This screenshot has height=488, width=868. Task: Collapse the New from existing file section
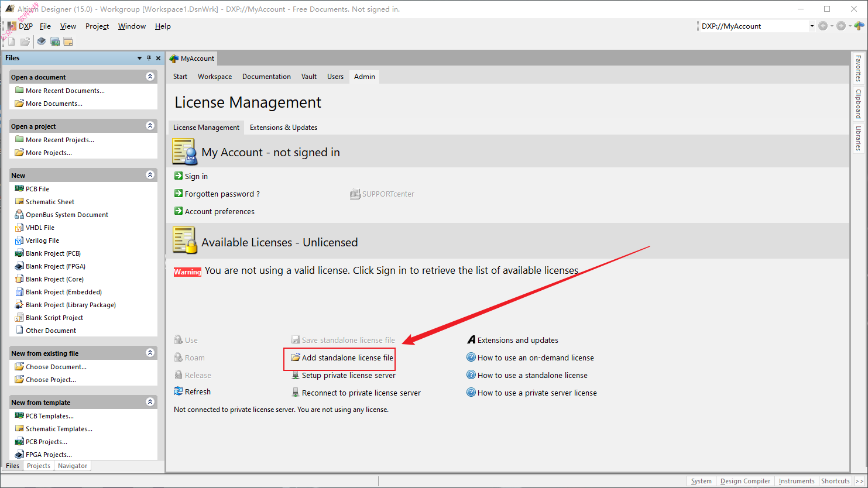150,353
